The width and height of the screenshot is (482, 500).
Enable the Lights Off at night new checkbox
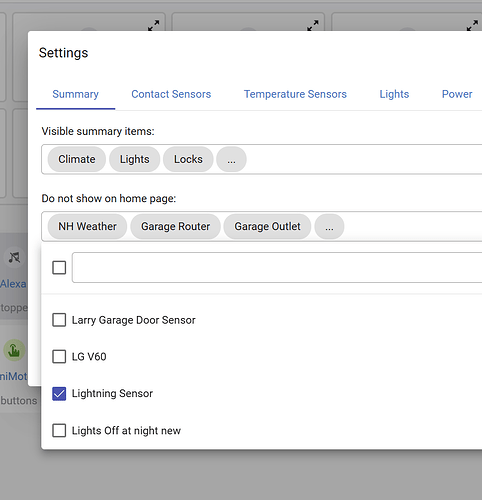point(59,430)
